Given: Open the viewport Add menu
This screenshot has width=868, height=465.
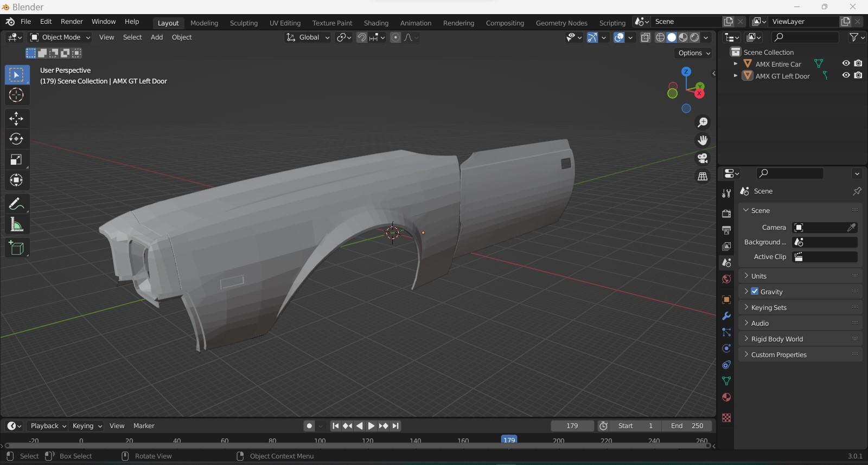Looking at the screenshot, I should tap(157, 37).
